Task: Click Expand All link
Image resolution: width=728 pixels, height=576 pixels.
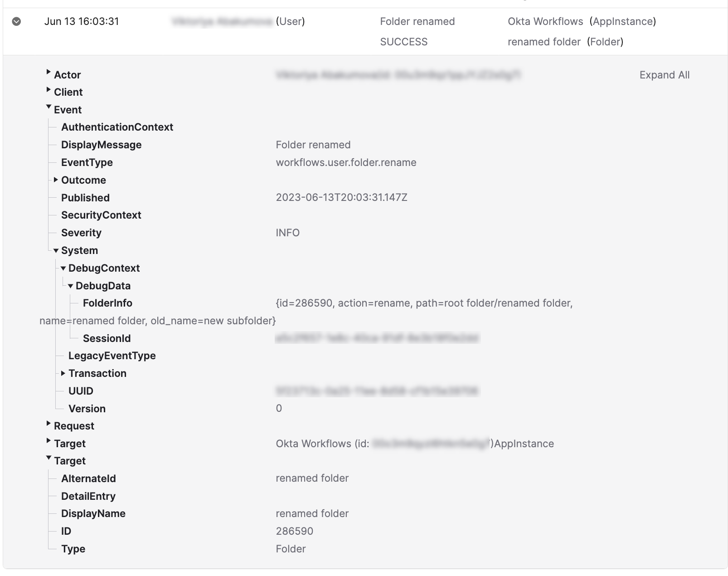Action: (x=664, y=75)
